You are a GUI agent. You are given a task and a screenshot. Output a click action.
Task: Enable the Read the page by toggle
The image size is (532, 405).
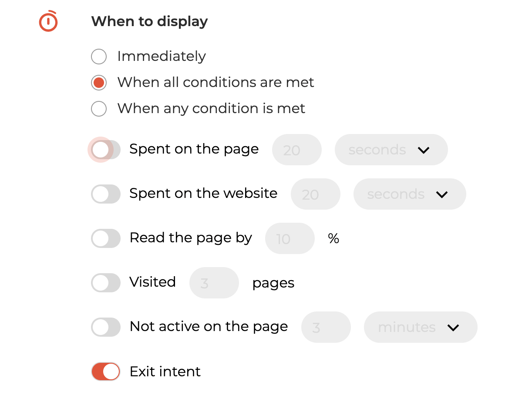tap(105, 238)
